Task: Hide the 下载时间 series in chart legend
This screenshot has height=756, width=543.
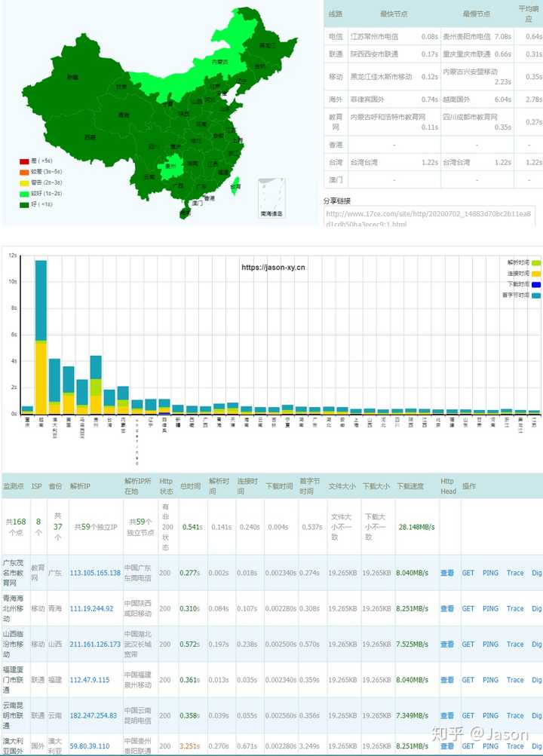Action: [x=535, y=284]
